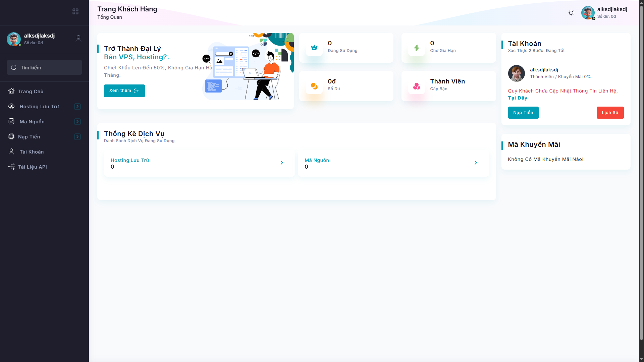
Task: Click the grid icon atop the sidebar
Action: point(75,12)
